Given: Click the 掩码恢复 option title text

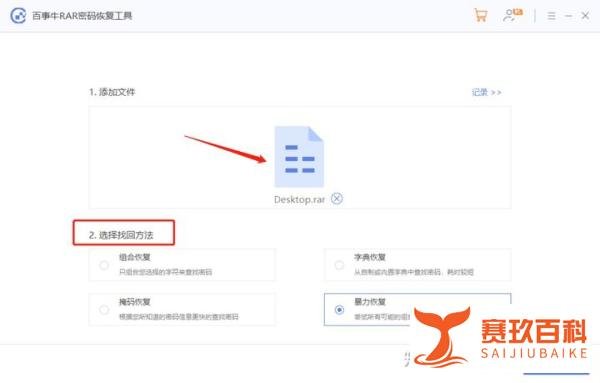Looking at the screenshot, I should point(135,302).
